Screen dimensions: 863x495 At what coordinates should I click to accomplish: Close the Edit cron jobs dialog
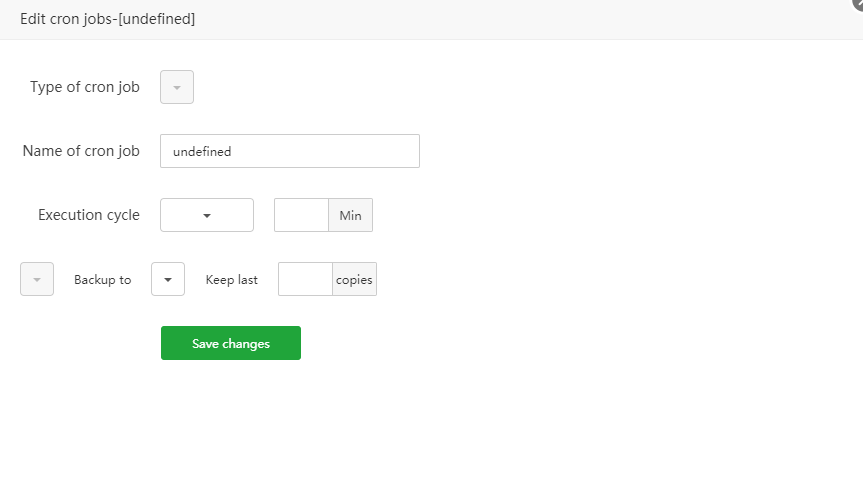click(858, 4)
